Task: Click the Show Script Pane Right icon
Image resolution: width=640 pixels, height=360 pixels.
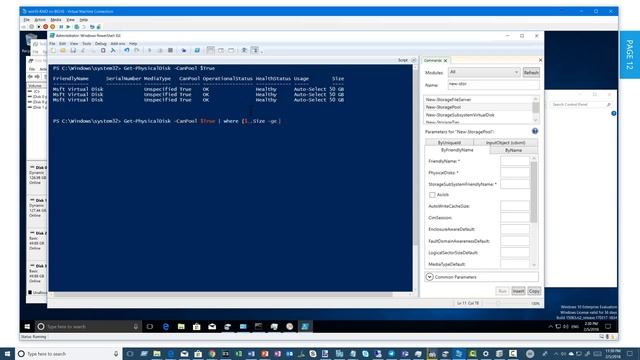Action: click(221, 50)
